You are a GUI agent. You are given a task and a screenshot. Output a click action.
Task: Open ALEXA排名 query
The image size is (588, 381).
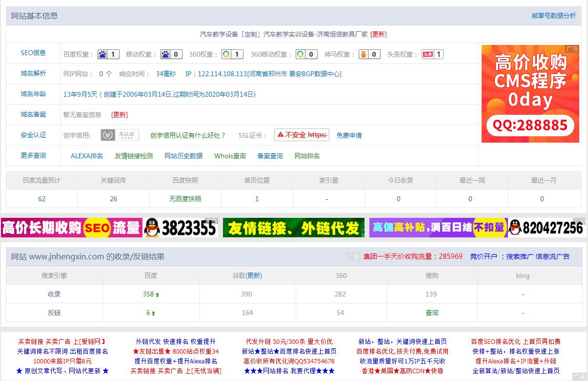[x=87, y=156]
